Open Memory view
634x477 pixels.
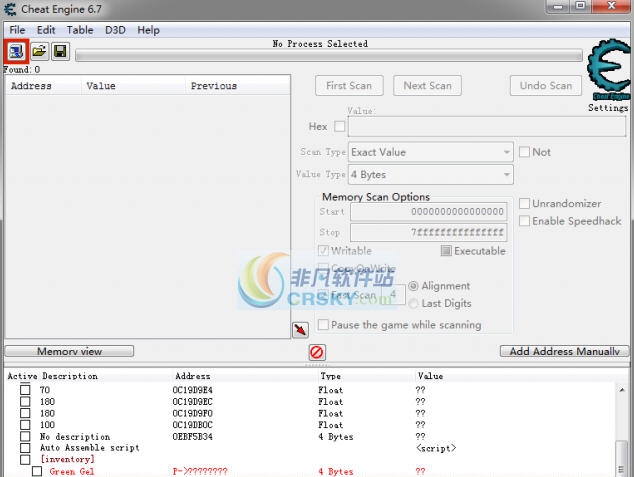pyautogui.click(x=69, y=351)
